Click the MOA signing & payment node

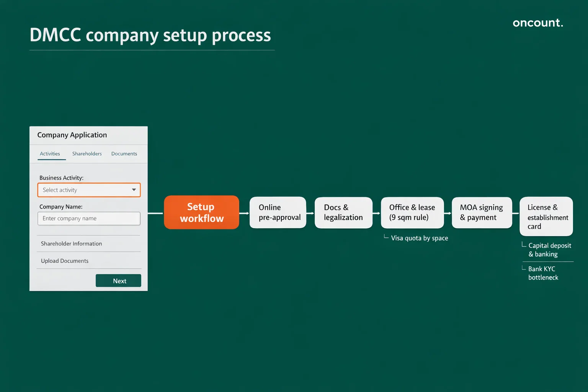tap(482, 212)
